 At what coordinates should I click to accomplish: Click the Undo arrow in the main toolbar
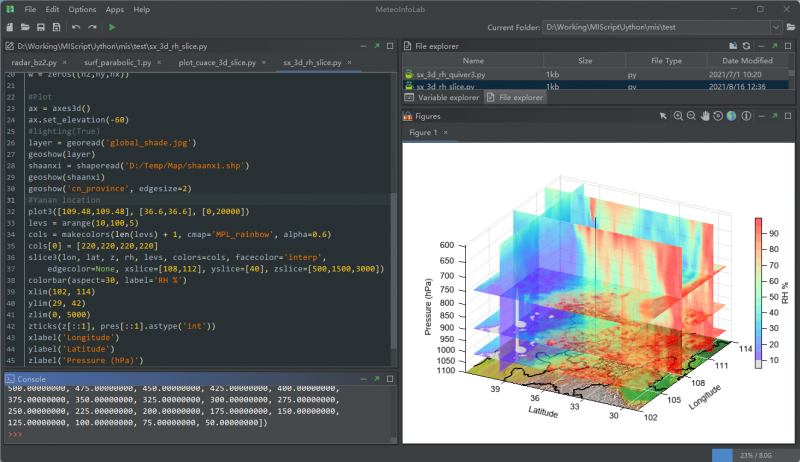pos(76,27)
